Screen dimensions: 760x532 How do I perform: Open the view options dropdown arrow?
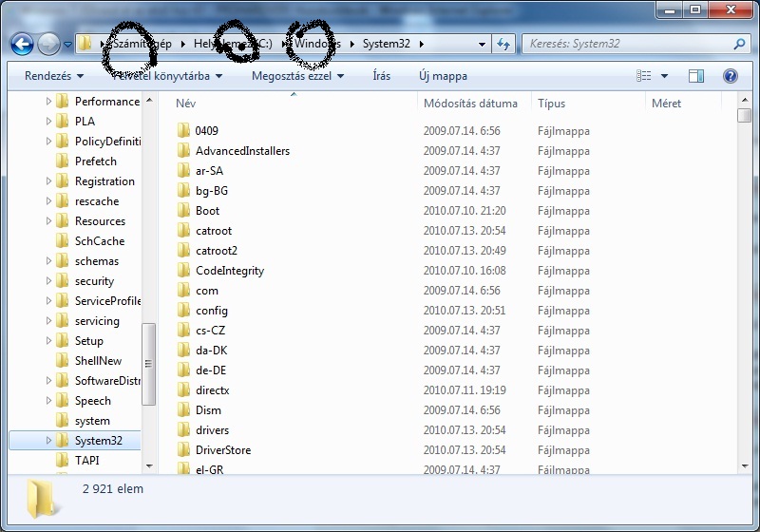[x=664, y=76]
